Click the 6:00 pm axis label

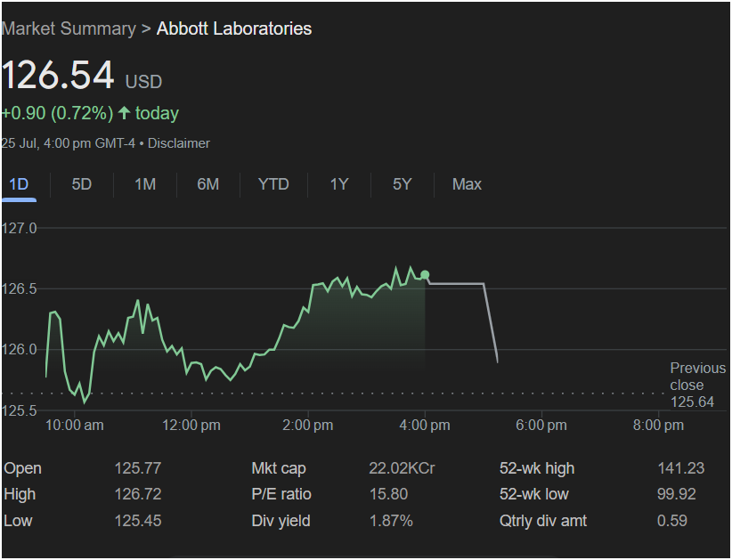pyautogui.click(x=541, y=426)
